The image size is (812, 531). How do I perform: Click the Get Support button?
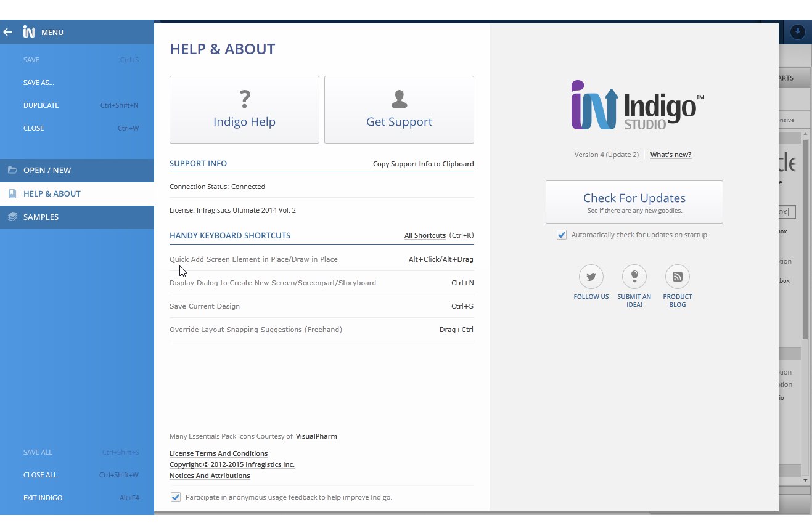point(399,110)
